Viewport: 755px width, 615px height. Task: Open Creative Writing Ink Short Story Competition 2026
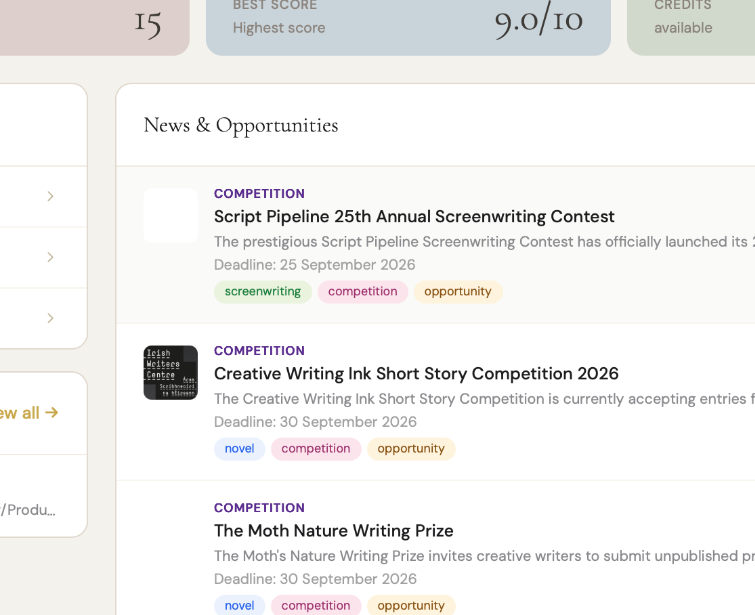(x=416, y=374)
